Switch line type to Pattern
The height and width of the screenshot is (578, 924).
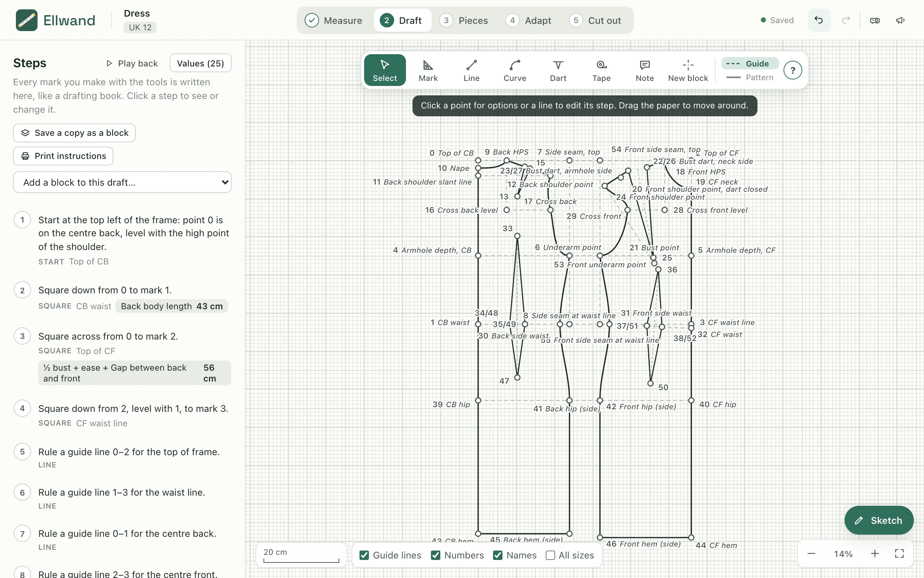coord(750,78)
